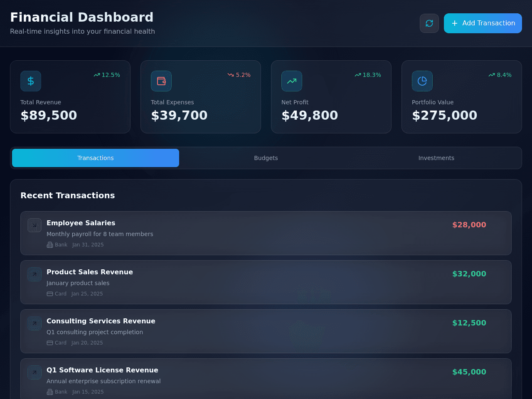
Task: Click the Employee Salaries arrow icon
Action: [x=34, y=225]
